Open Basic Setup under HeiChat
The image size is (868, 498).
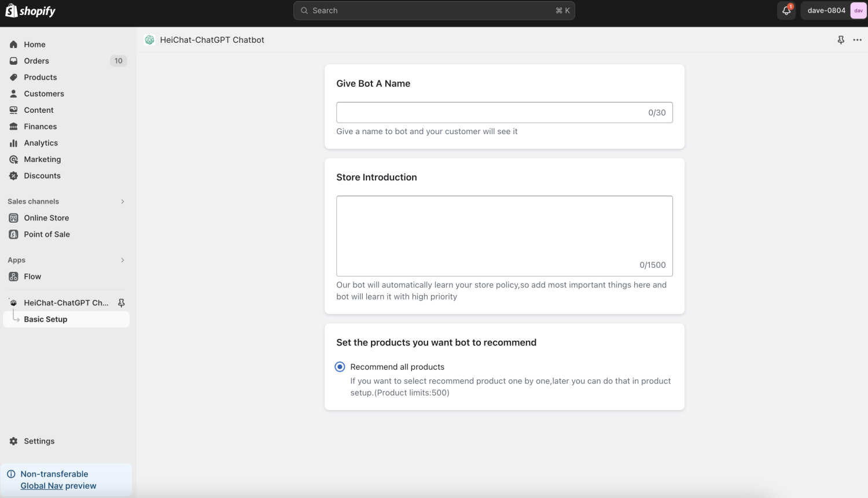point(46,319)
